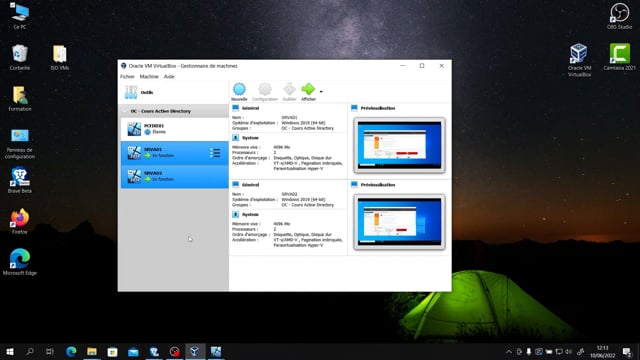The width and height of the screenshot is (640, 360).
Task: Open the dropdown arrow beside Afficher
Action: coord(321,92)
